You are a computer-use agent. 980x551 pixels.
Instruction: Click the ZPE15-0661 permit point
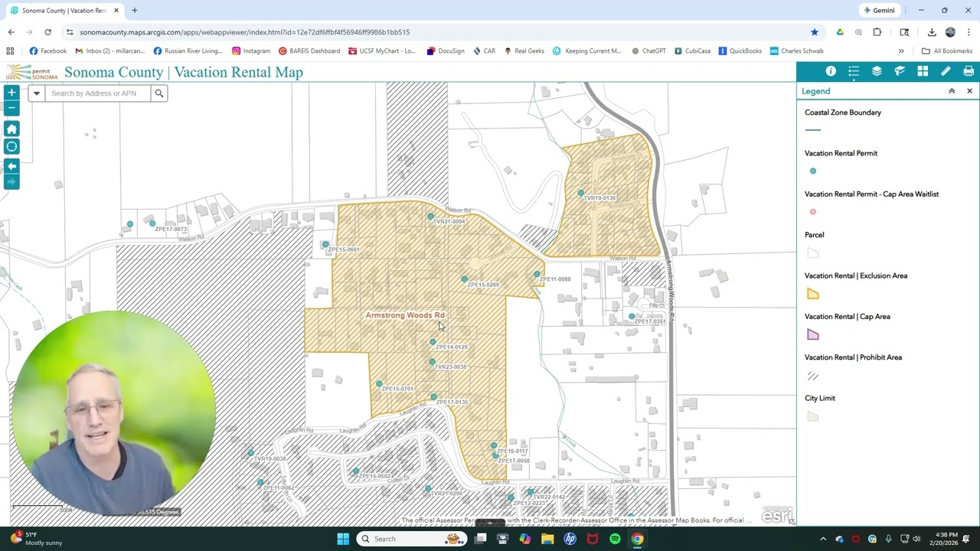(325, 245)
